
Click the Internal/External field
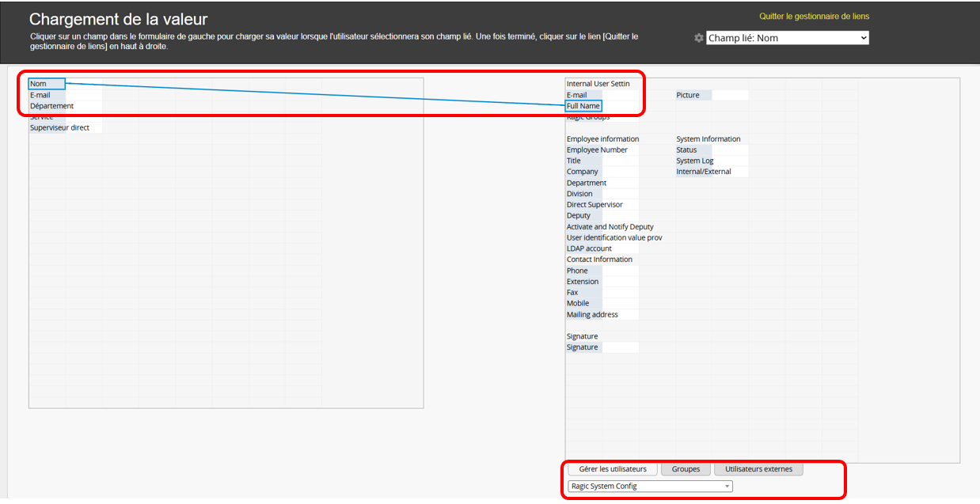coord(704,172)
